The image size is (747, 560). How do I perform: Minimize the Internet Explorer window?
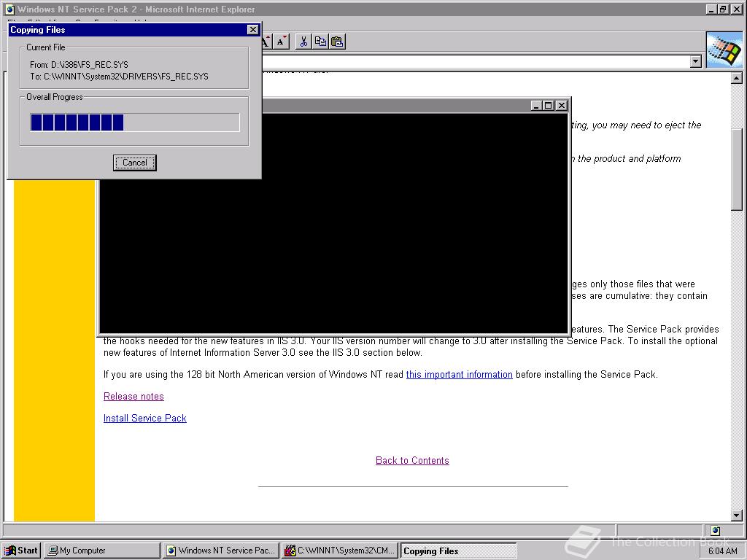(711, 9)
